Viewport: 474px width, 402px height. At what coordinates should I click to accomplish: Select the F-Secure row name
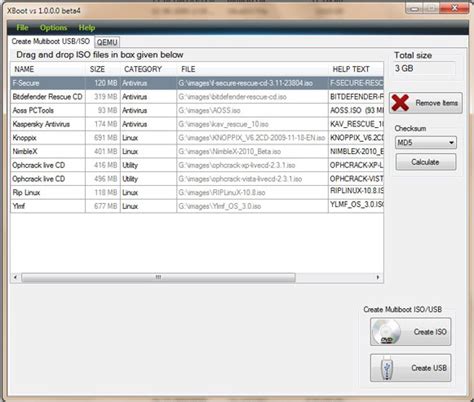[x=26, y=83]
